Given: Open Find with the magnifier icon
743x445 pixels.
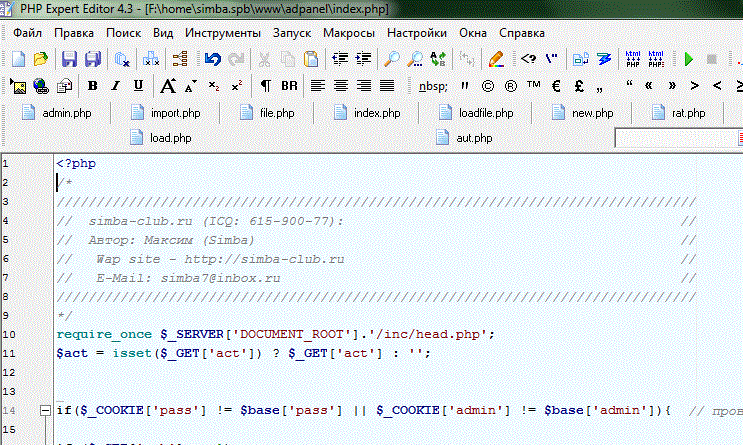Looking at the screenshot, I should [x=393, y=59].
